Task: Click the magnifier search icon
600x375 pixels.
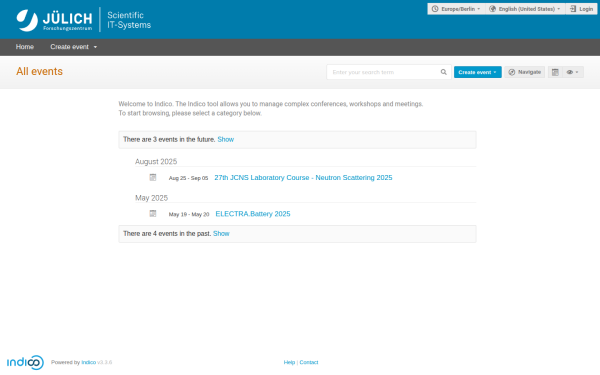Action: tap(443, 72)
